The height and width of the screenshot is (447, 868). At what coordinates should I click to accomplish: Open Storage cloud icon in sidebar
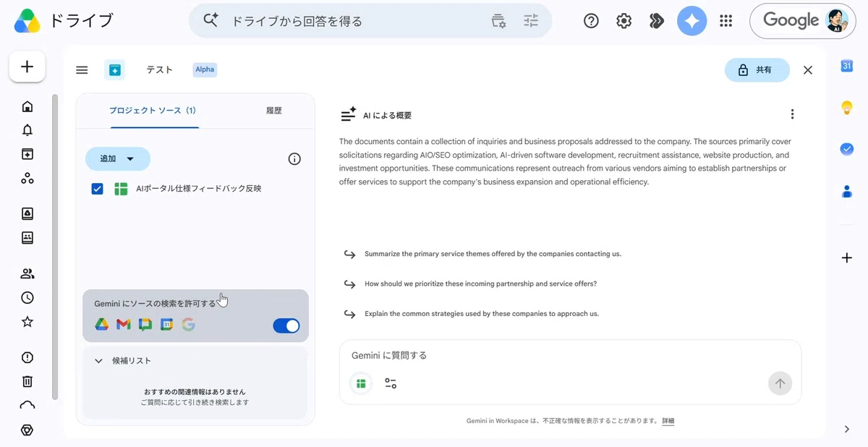click(27, 405)
